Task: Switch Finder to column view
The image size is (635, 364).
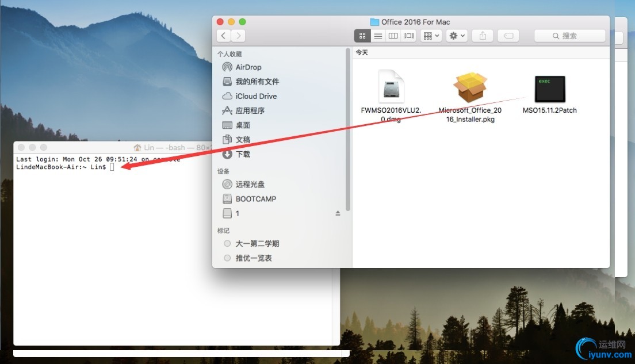Action: [393, 36]
